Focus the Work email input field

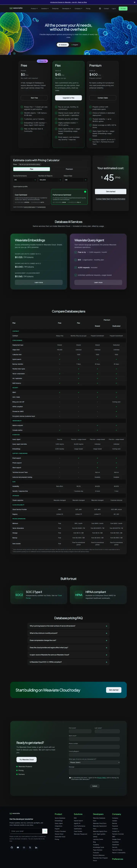95,739
